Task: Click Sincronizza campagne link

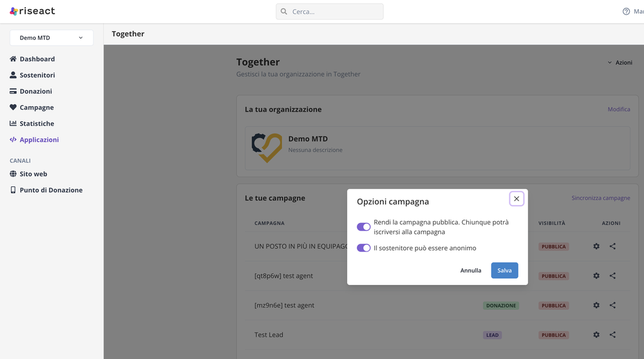Action: pyautogui.click(x=600, y=198)
